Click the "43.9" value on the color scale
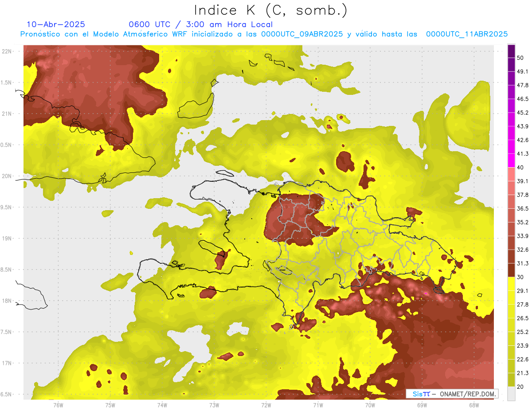Viewport: 532px width, 411px height. [523, 126]
